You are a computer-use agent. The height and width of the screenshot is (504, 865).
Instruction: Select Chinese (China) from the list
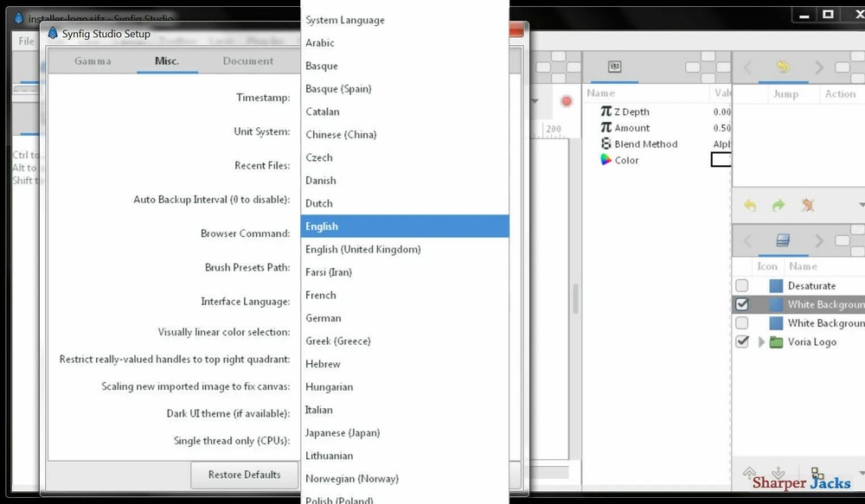click(x=405, y=135)
